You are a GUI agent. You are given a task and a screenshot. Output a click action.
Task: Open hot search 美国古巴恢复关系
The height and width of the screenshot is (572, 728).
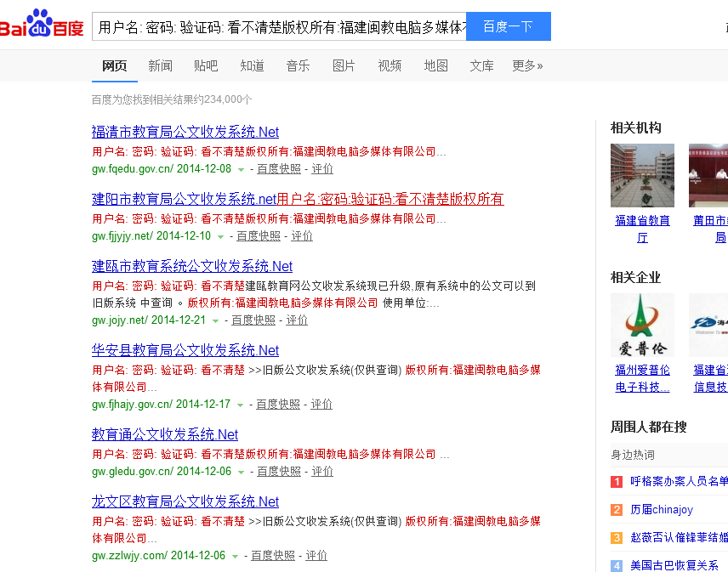click(x=674, y=565)
